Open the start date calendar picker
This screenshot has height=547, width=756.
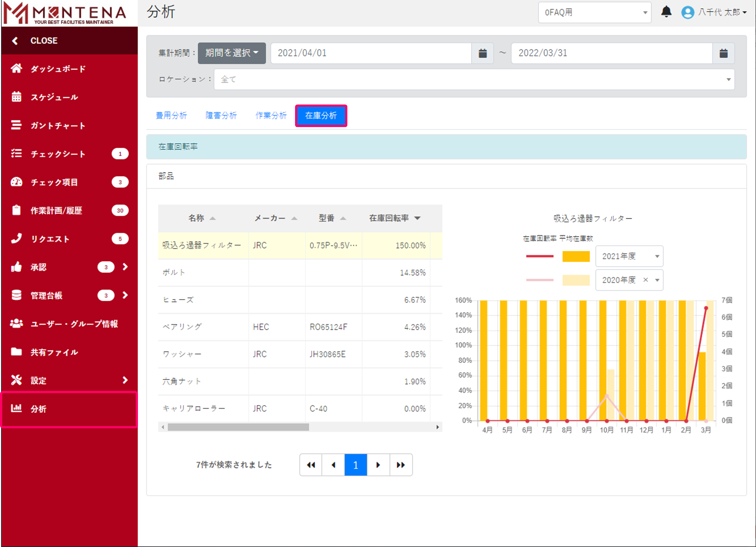point(482,53)
